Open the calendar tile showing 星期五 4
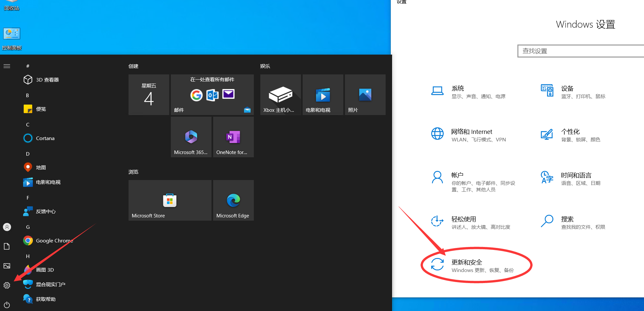644x311 pixels. pyautogui.click(x=149, y=95)
